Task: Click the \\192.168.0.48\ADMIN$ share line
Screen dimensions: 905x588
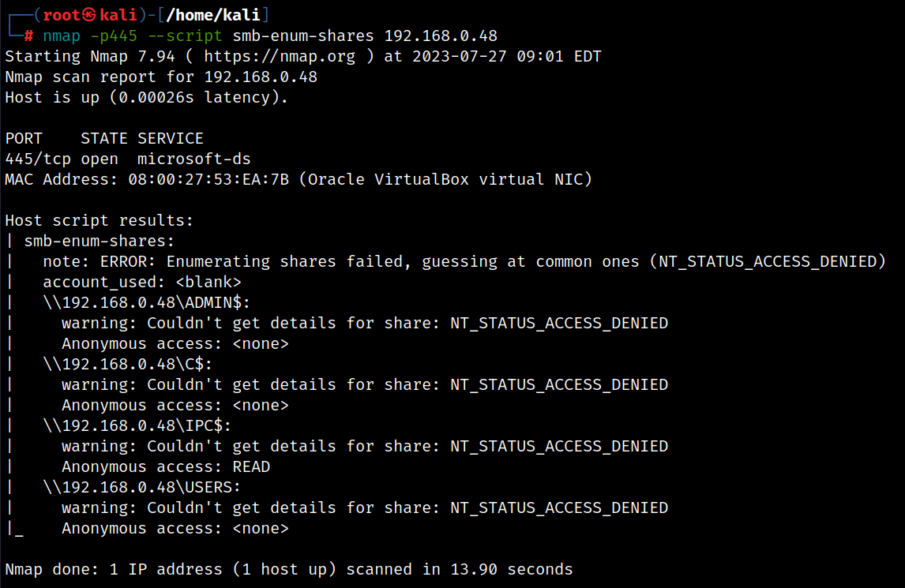Action: click(x=146, y=303)
